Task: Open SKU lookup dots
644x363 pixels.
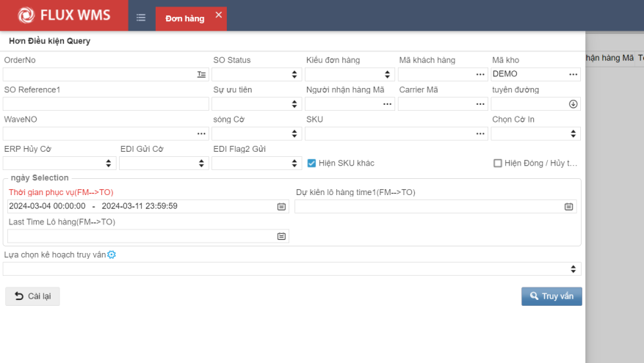Action: [x=480, y=133]
